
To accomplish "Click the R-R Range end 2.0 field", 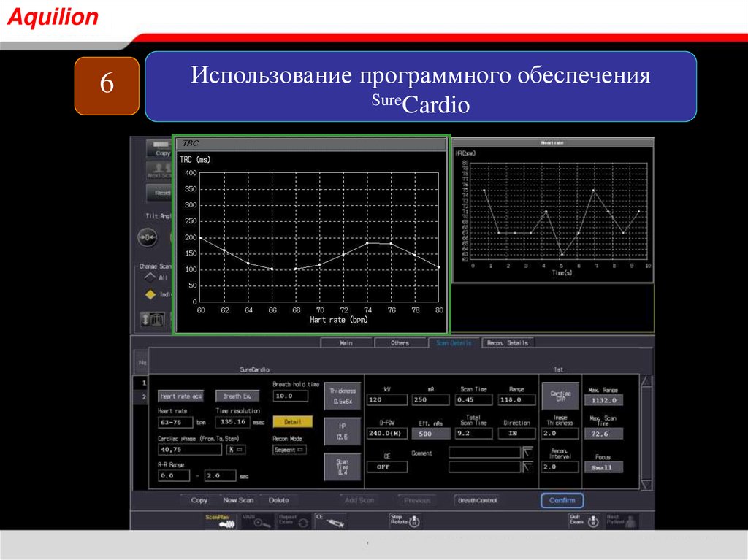I will click(x=220, y=475).
